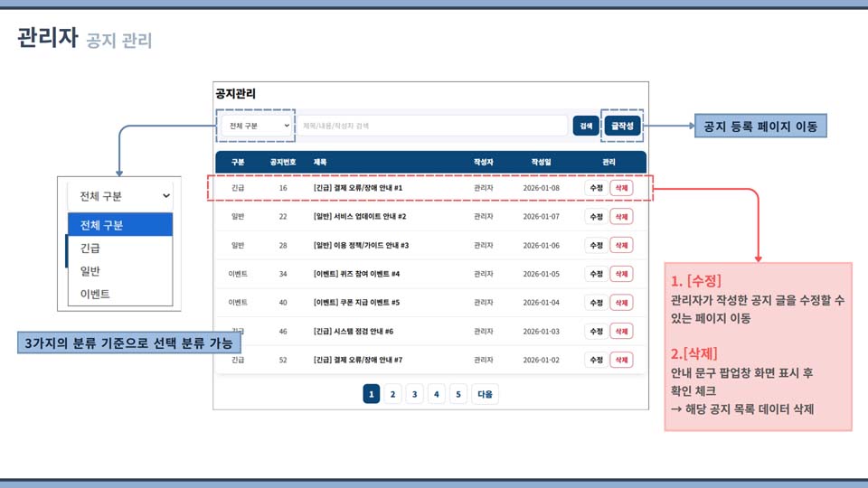Viewport: 868px width, 488px height.
Task: Delete the 이용 정책/가이드 안내 #3 notice
Action: coord(621,245)
